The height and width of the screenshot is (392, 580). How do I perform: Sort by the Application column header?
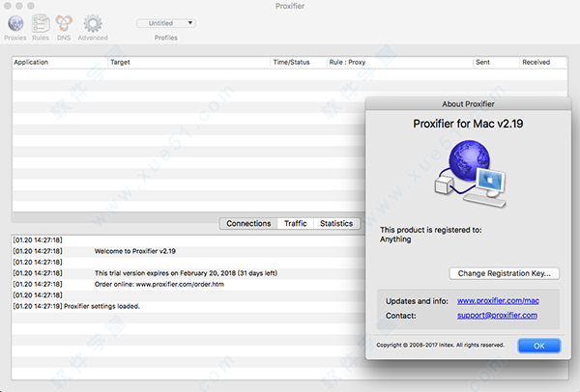click(60, 62)
